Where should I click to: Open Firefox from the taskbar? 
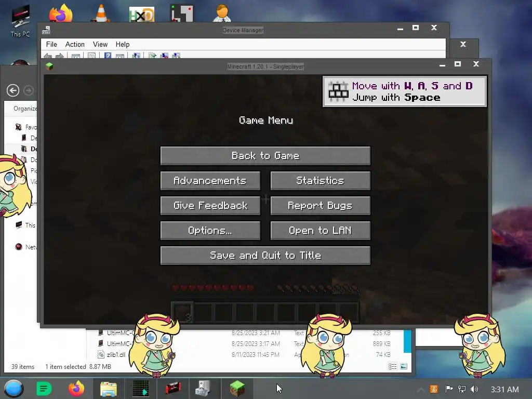(76, 389)
